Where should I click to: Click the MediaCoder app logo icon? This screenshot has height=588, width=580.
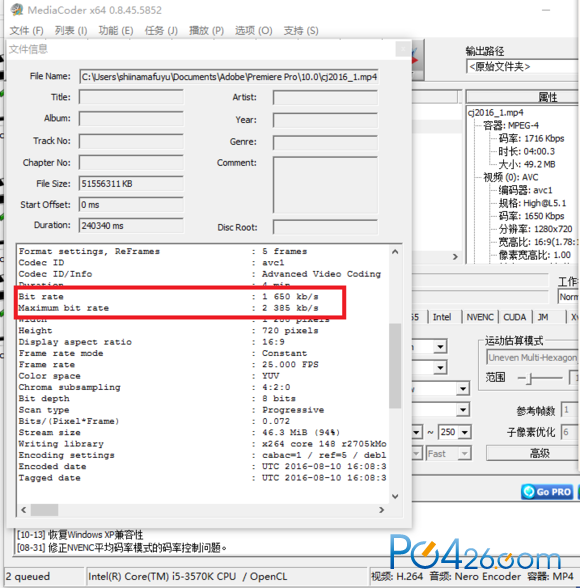click(16, 9)
